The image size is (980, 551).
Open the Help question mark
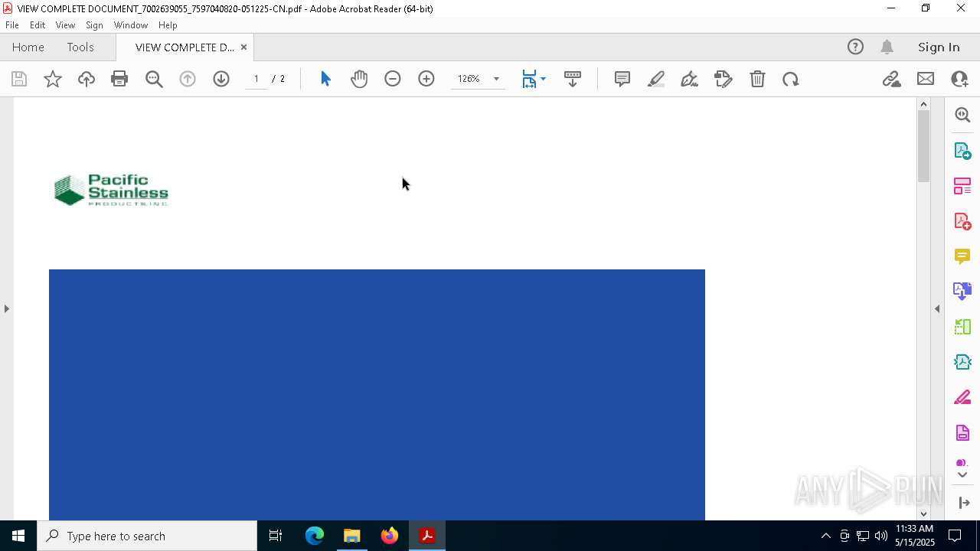click(855, 47)
